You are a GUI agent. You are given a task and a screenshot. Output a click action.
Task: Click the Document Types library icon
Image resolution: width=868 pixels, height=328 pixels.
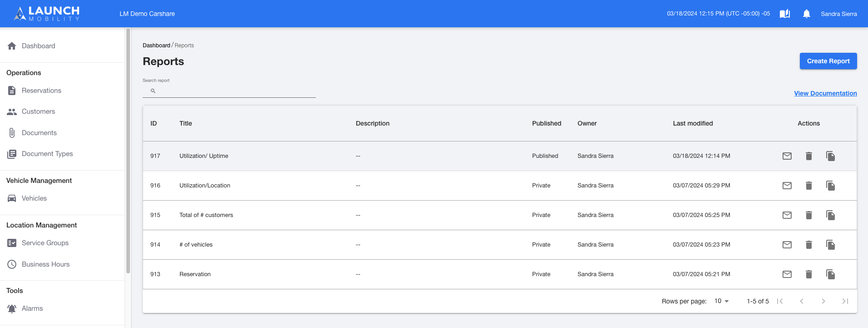[x=12, y=154]
